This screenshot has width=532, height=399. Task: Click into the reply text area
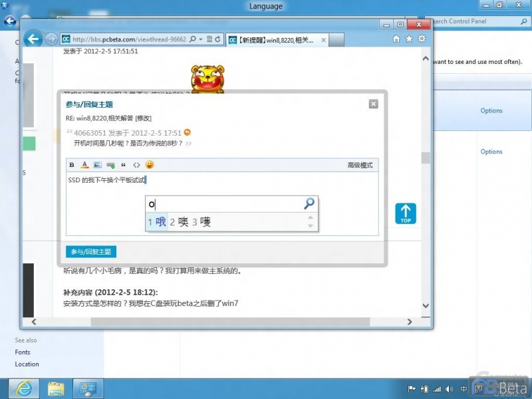[222, 203]
